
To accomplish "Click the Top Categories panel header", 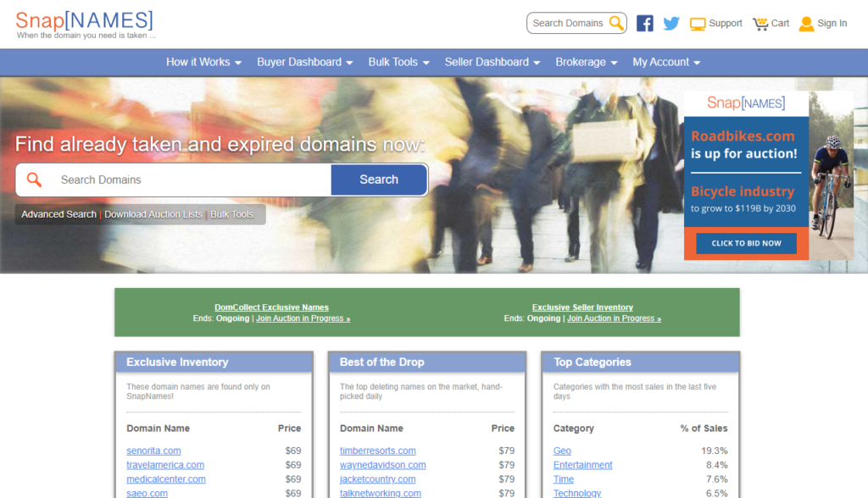I will pos(641,362).
